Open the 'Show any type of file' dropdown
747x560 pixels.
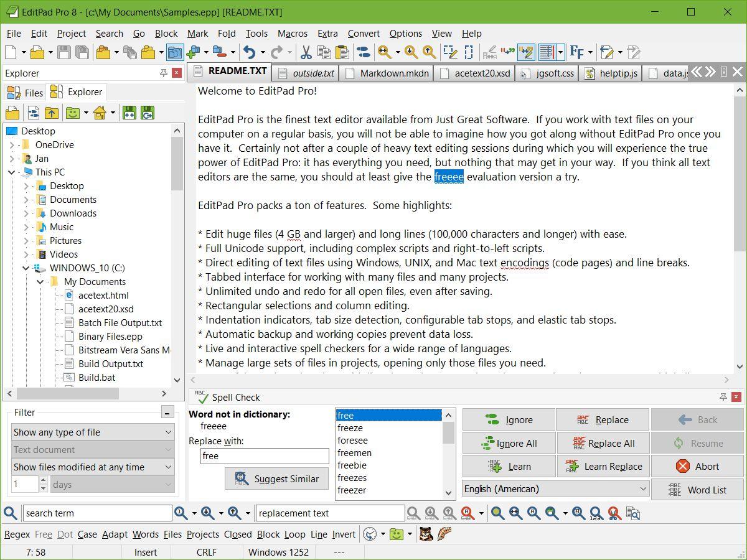tap(93, 432)
